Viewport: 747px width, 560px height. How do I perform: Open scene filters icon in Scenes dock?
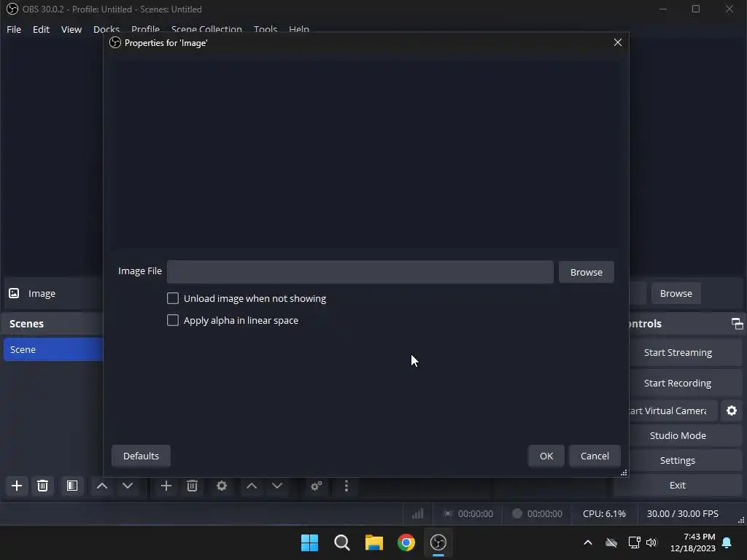[x=72, y=486]
